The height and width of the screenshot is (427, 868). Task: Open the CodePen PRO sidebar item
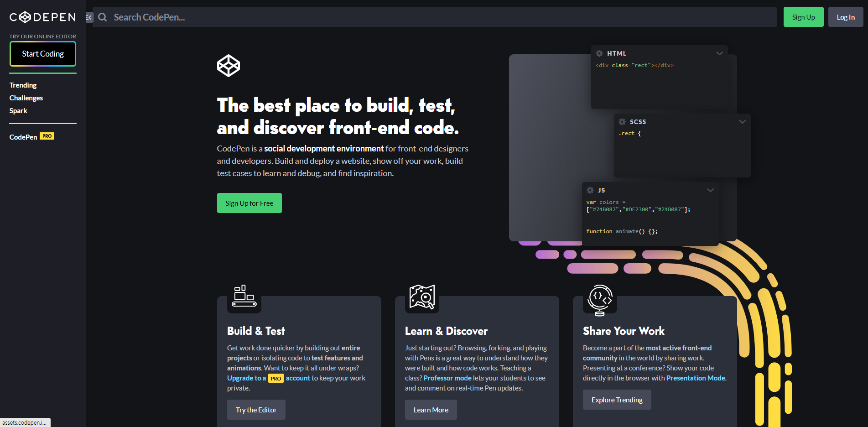[32, 136]
